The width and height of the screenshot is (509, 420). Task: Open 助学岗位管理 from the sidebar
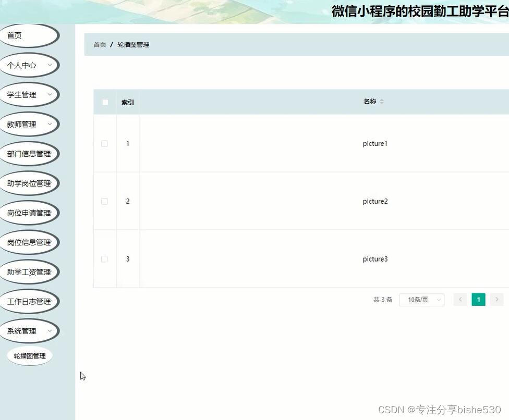point(30,183)
